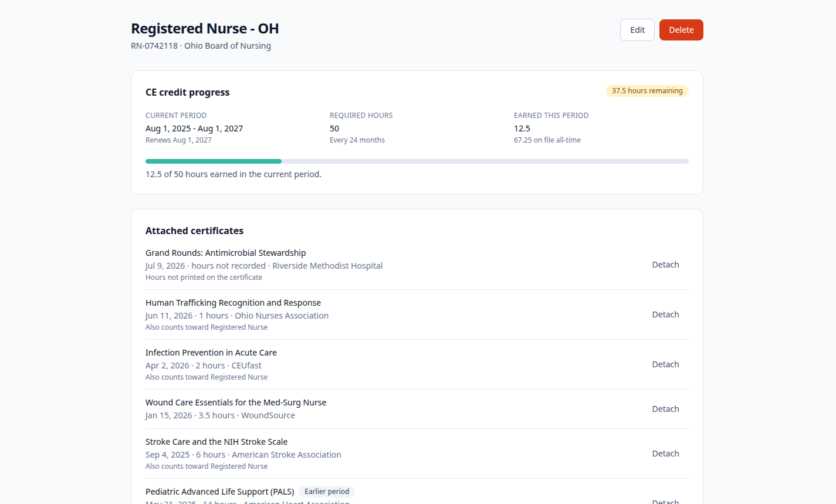Screen dimensions: 836x504
Task: Click the red Delete button
Action: coord(681,30)
